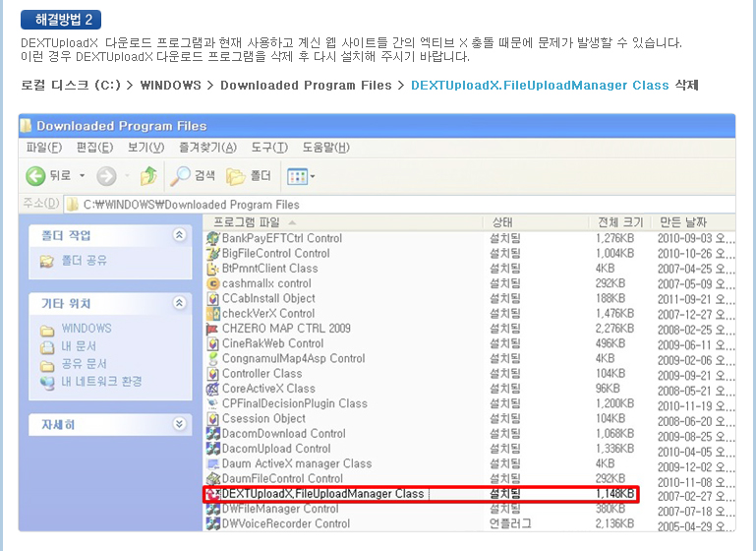The width and height of the screenshot is (756, 551).
Task: Collapse the 폴더 작업 panel
Action: tap(179, 235)
